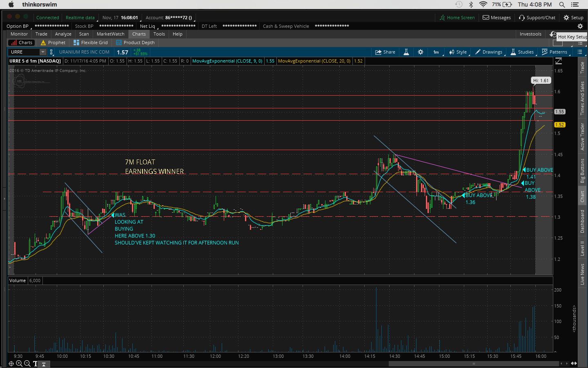Click the symbol link clipboard icon
Viewport: 588px width, 368px height.
(51, 52)
